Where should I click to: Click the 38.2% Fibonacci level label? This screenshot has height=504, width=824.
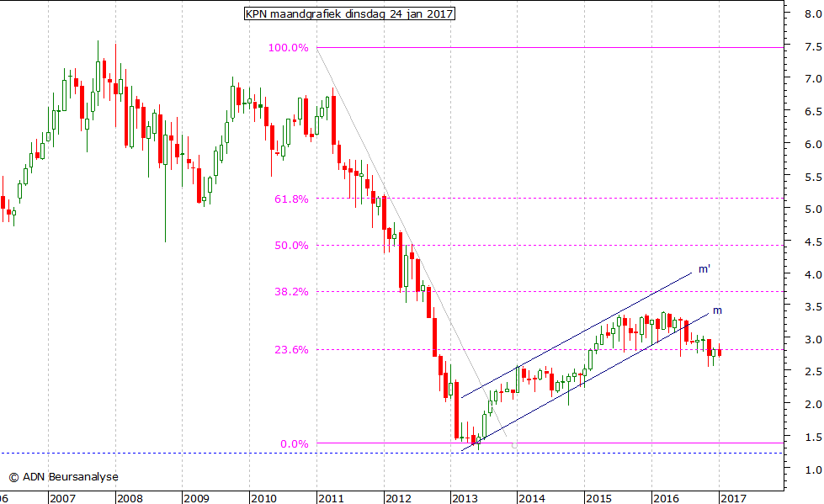pyautogui.click(x=291, y=292)
